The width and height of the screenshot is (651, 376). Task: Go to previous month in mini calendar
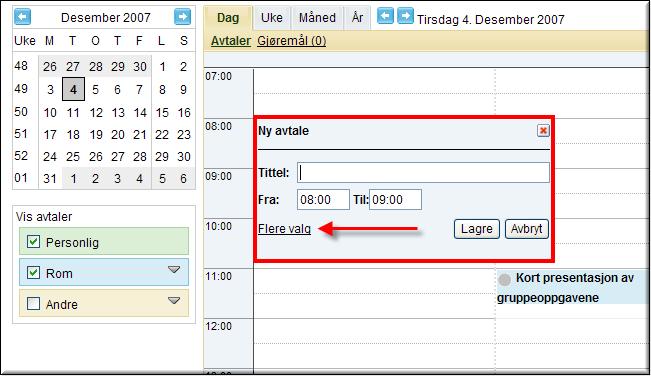tap(22, 17)
